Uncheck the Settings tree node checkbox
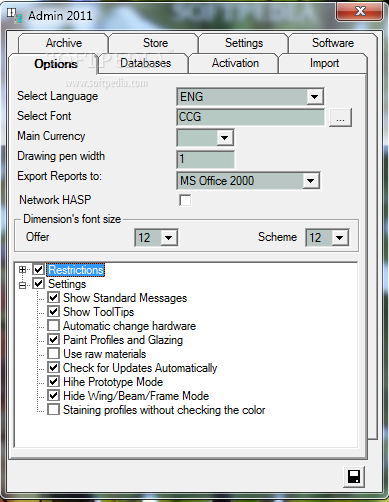The image size is (389, 502). [x=38, y=284]
